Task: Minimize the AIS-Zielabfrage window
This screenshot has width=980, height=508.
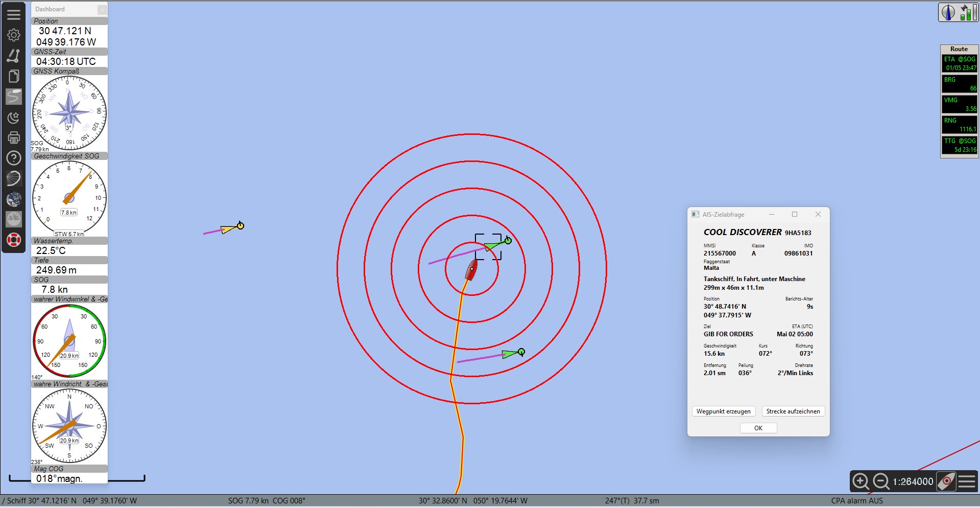Action: (x=772, y=214)
